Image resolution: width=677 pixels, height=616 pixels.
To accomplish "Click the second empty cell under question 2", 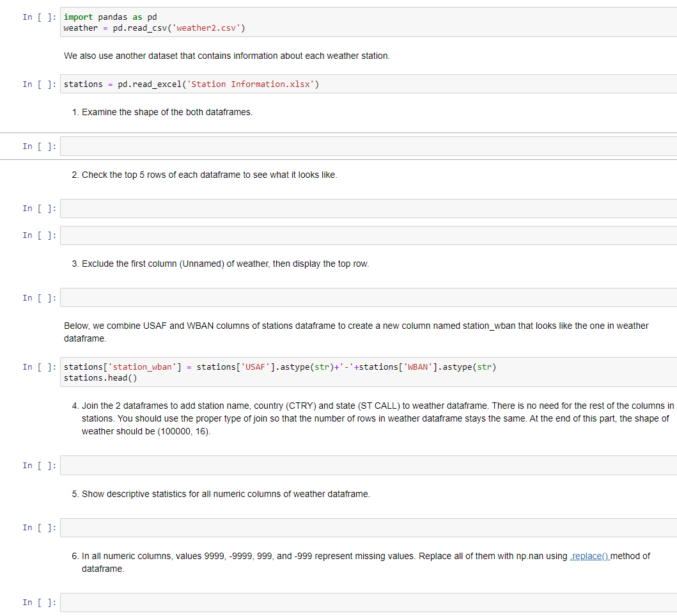I will (320, 235).
